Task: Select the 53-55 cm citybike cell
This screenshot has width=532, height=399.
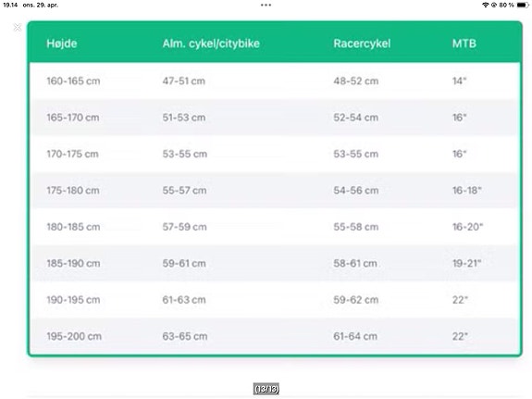Action: click(184, 155)
